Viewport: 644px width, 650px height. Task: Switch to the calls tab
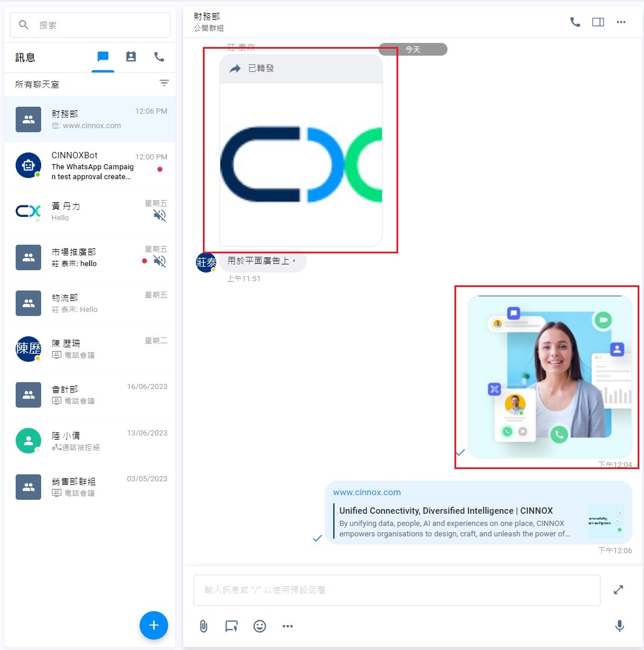click(x=159, y=57)
